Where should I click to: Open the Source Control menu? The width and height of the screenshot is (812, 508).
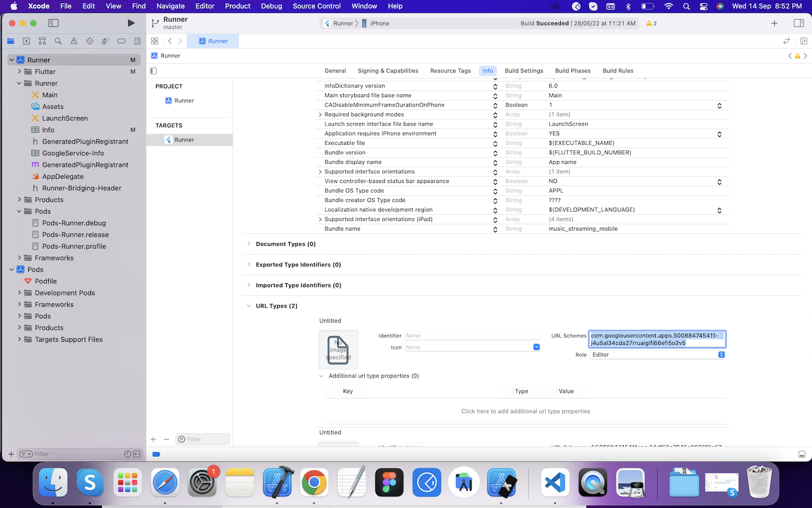pyautogui.click(x=317, y=6)
